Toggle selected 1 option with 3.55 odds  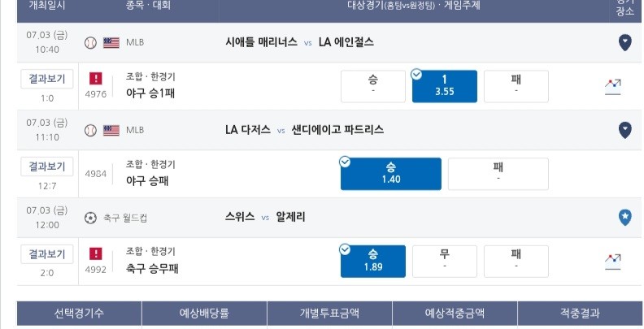tap(445, 86)
